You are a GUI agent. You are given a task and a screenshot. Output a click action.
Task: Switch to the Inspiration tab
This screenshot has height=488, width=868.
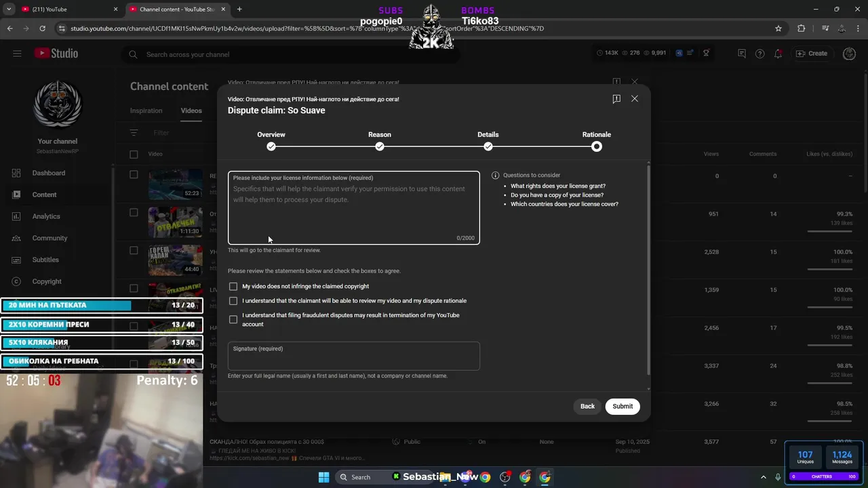pyautogui.click(x=146, y=110)
